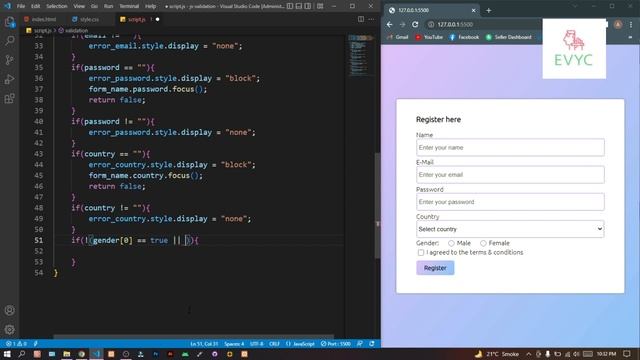Open the Run menu
The image size is (640, 360).
pyautogui.click(x=108, y=6)
